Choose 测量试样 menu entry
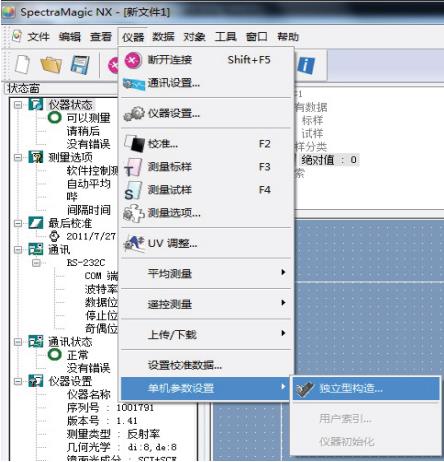Viewport: 444px width, 462px height. pos(206,190)
